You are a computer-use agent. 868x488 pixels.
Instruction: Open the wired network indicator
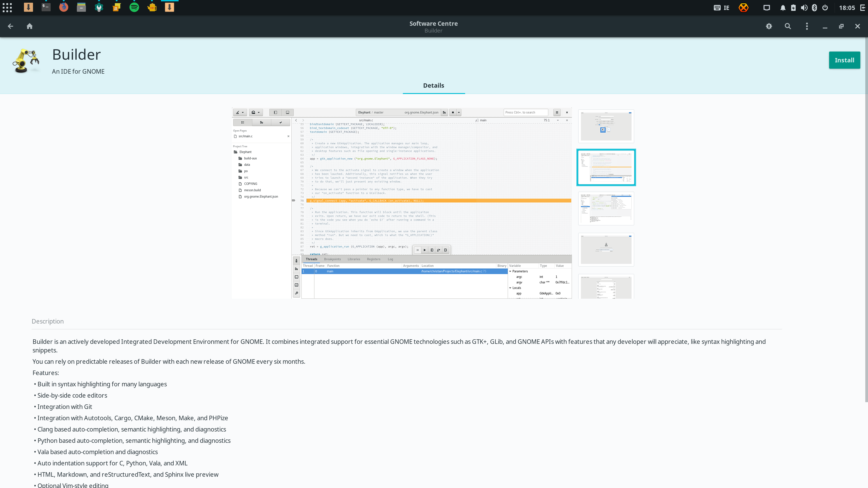[767, 7]
